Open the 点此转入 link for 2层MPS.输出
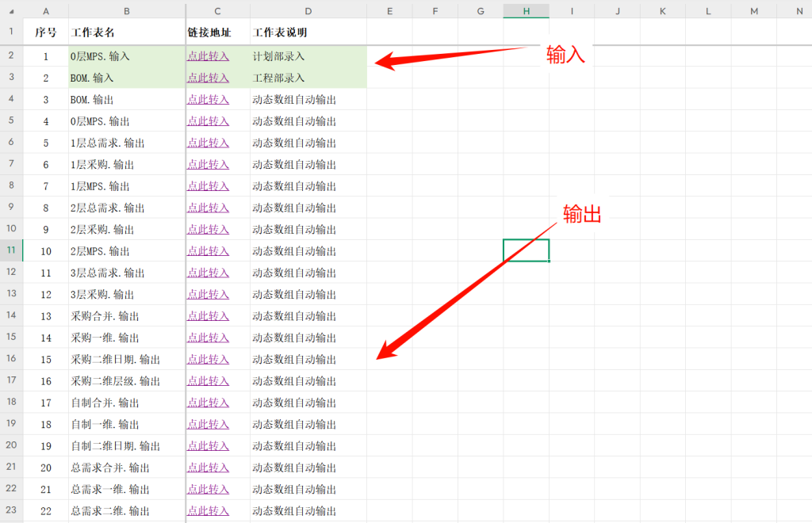The image size is (812, 523). 208,251
